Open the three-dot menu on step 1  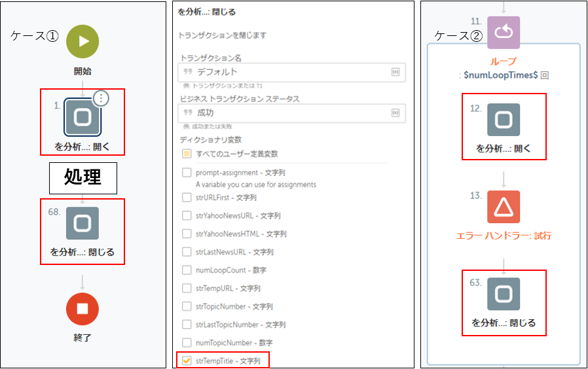tap(101, 98)
